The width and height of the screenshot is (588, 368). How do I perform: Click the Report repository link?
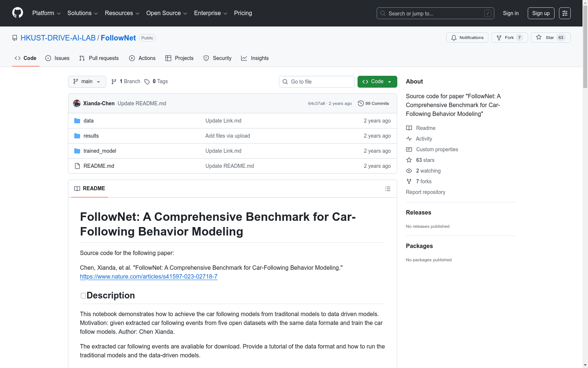pos(426,192)
